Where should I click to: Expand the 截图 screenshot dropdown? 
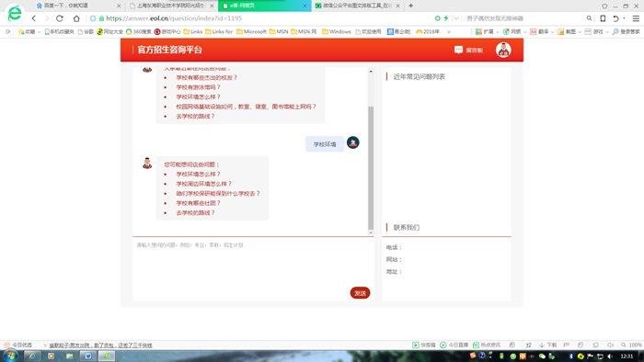(580, 32)
